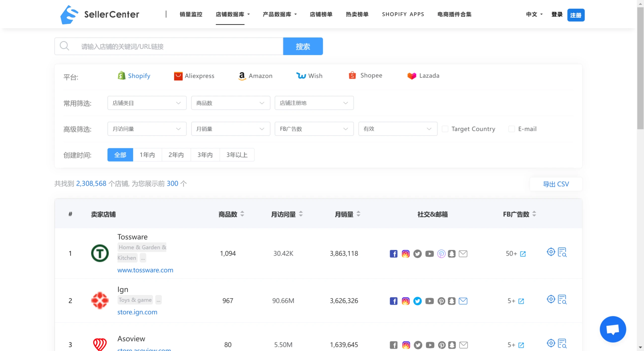Open the www.tossware.com link
Viewport: 644px width, 351px height.
click(x=145, y=270)
